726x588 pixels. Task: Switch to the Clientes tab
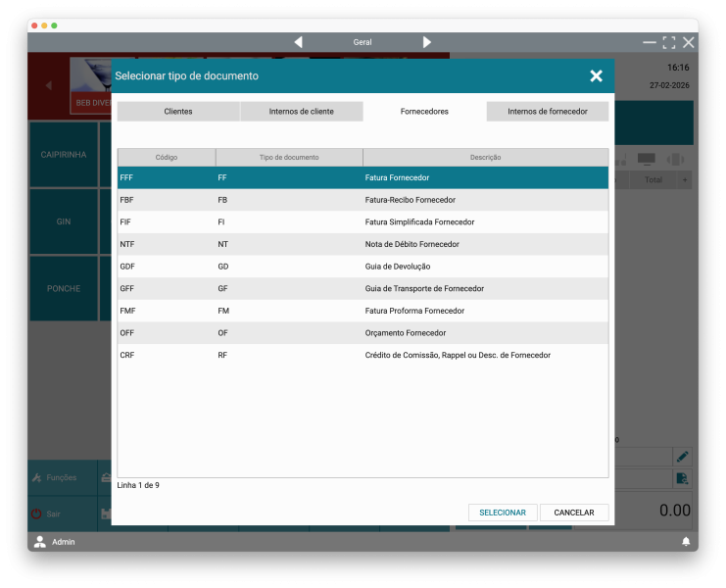pyautogui.click(x=178, y=112)
